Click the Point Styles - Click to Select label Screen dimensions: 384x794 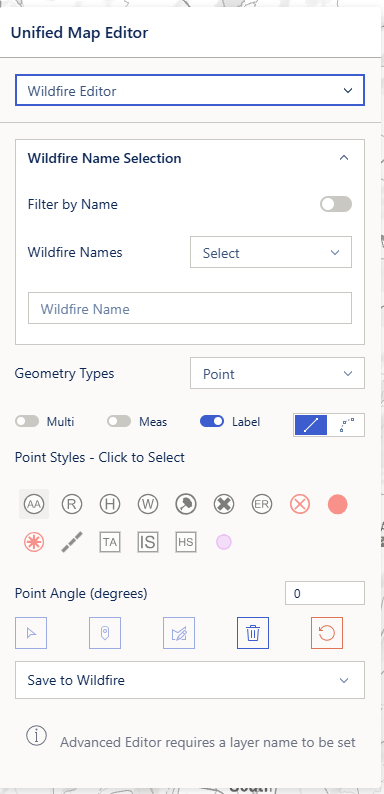[x=100, y=458]
